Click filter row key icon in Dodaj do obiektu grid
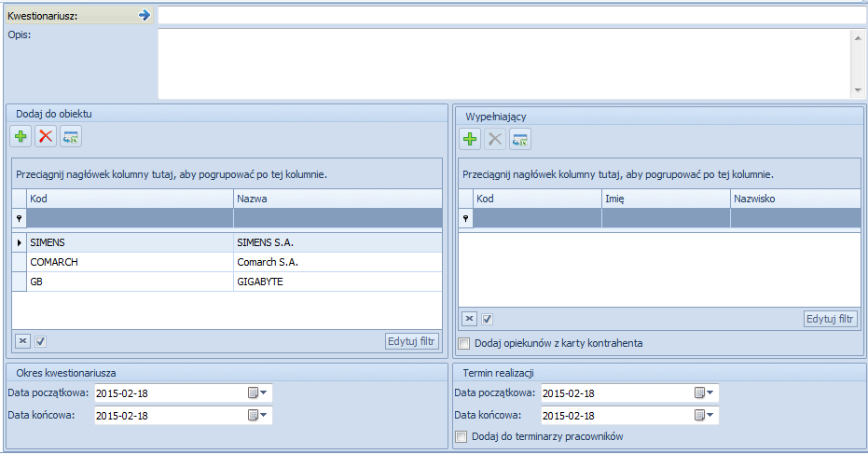 [20, 218]
